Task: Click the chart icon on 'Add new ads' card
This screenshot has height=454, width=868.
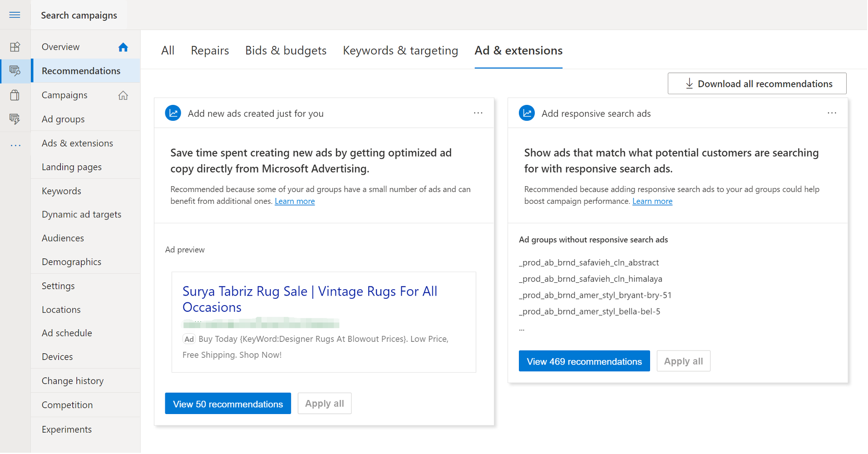Action: 173,113
